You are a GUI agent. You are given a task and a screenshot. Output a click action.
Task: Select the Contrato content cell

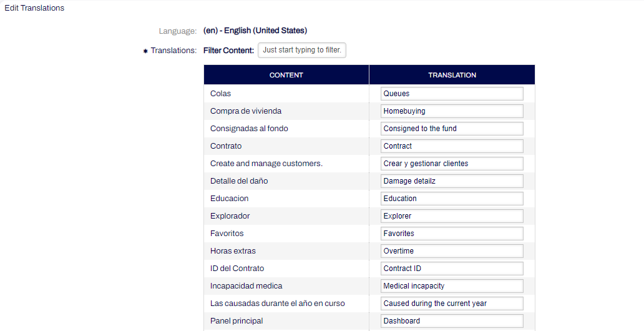[286, 146]
